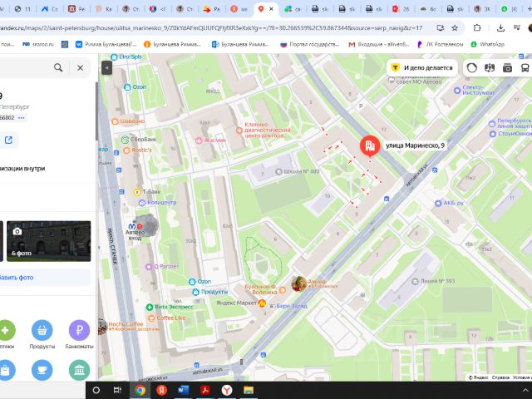Click the Вита Экспресс pharmacy marker
Screen dimensions: 532x399
150,307
